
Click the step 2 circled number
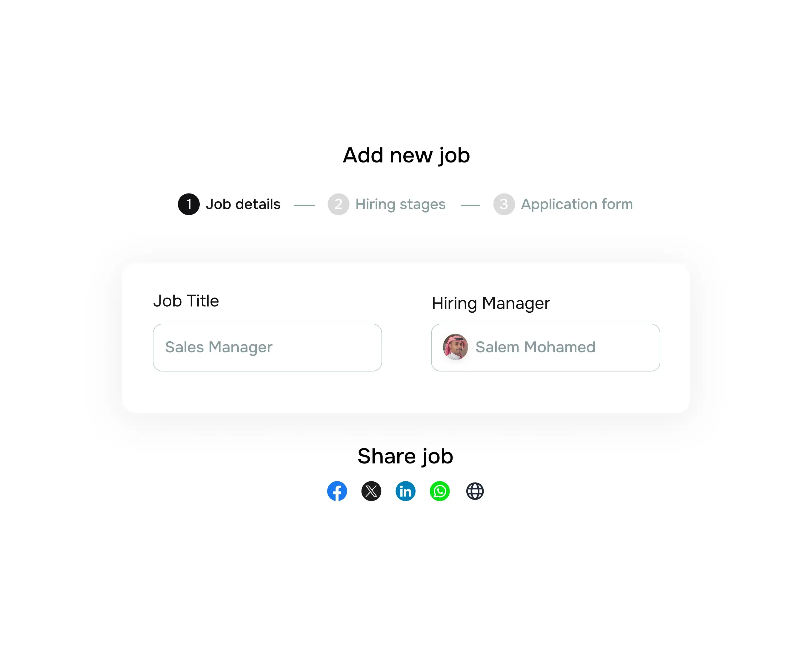pyautogui.click(x=338, y=204)
